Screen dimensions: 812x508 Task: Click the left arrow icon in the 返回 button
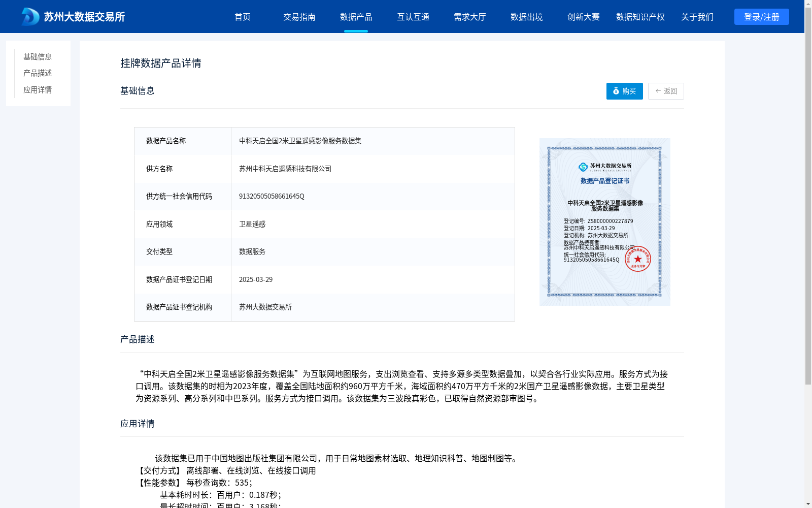coord(657,91)
